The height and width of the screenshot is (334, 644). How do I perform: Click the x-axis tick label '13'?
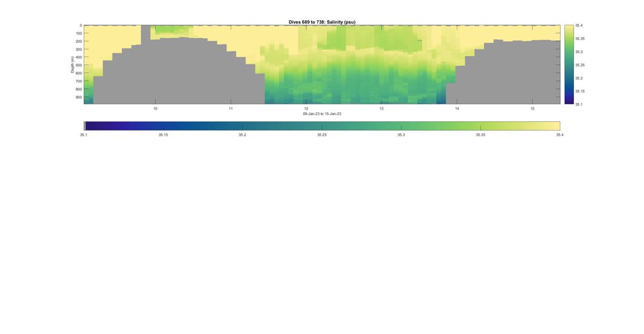pyautogui.click(x=382, y=108)
